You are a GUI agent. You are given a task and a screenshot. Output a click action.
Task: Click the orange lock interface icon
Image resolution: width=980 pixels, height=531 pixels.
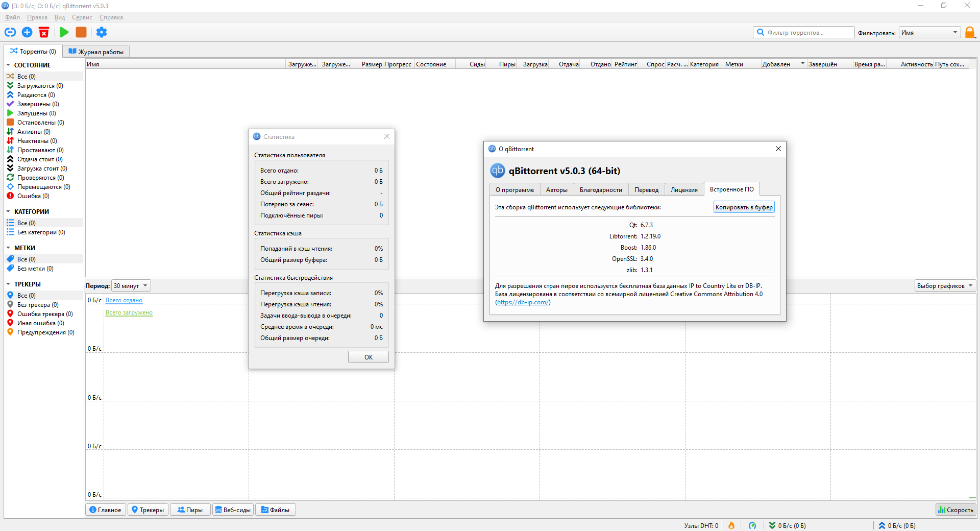970,33
